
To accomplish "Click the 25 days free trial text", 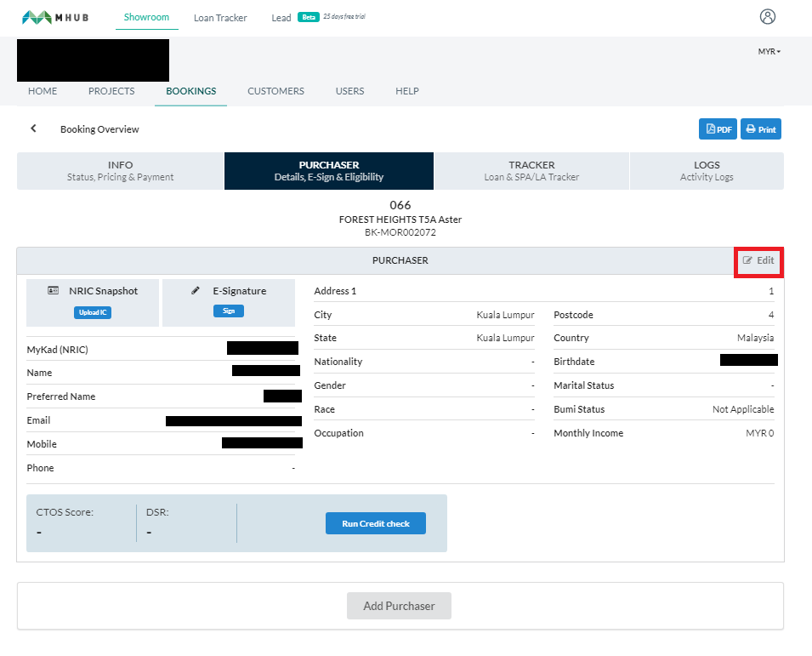I will click(x=344, y=16).
